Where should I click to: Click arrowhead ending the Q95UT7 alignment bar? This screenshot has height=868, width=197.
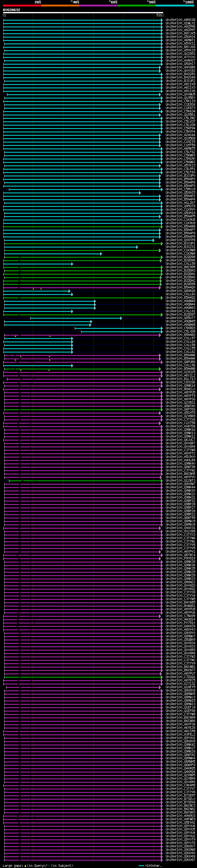click(x=121, y=318)
